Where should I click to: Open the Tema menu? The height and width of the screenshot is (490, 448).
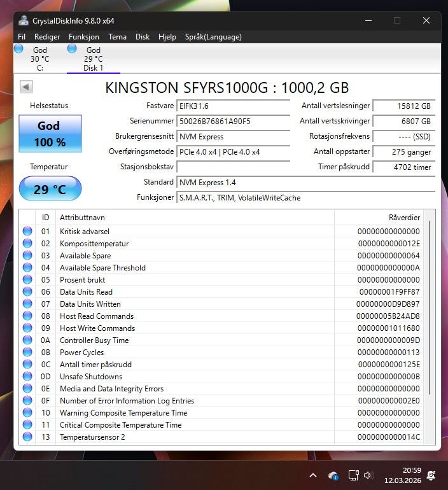[117, 37]
